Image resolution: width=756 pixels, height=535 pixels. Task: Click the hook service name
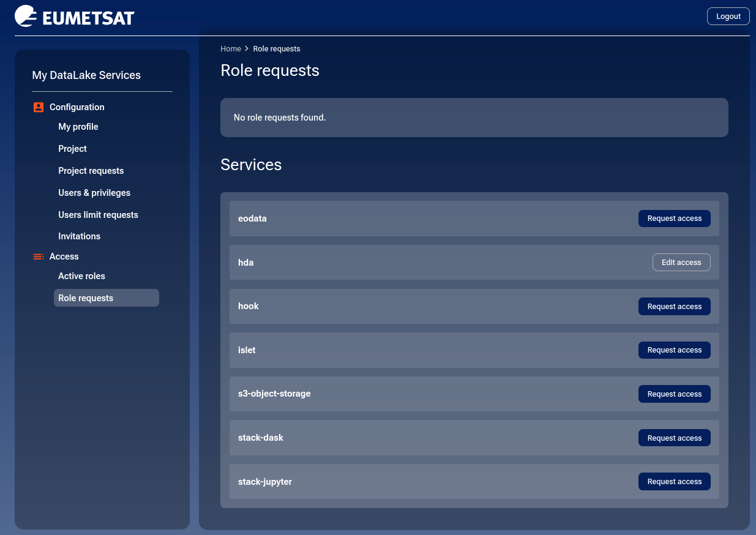click(249, 306)
